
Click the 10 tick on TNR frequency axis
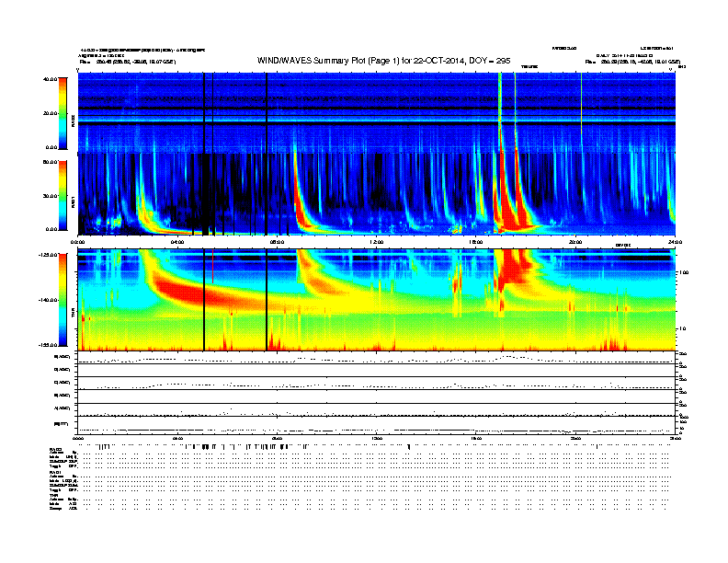(682, 329)
